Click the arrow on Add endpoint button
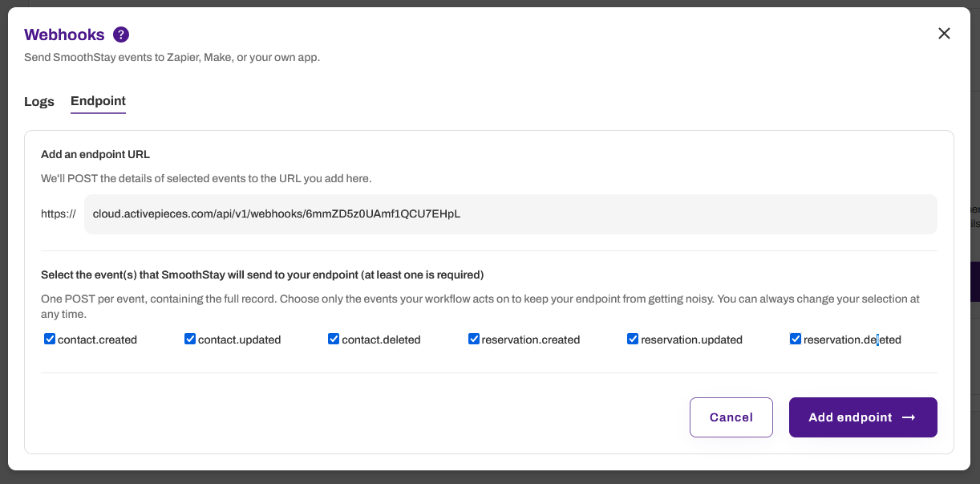 click(909, 417)
